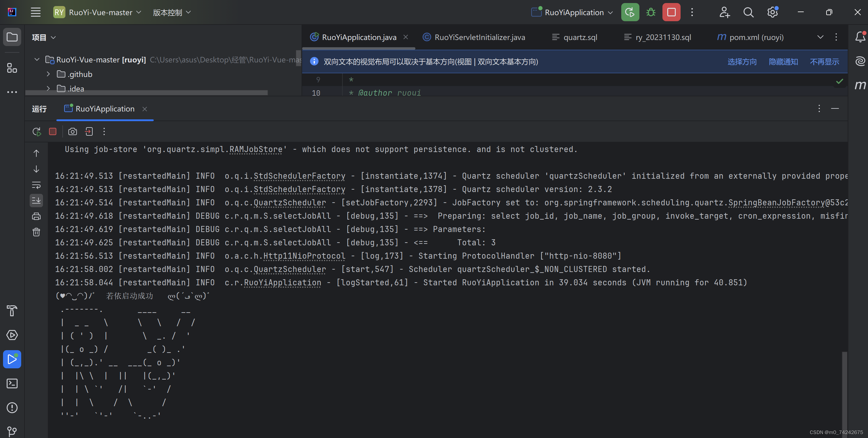Screen dimensions: 868x438
Task: Jump up the stack trace arrow
Action: 36,153
